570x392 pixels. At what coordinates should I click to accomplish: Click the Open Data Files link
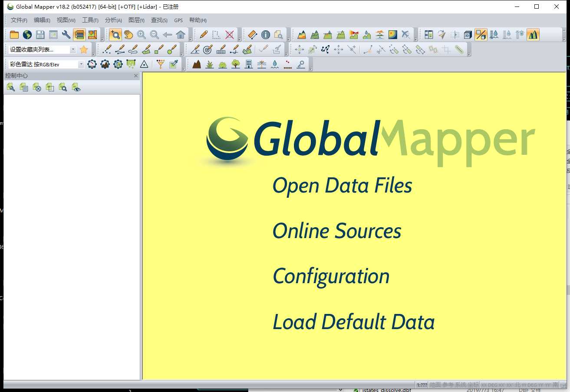coord(342,186)
